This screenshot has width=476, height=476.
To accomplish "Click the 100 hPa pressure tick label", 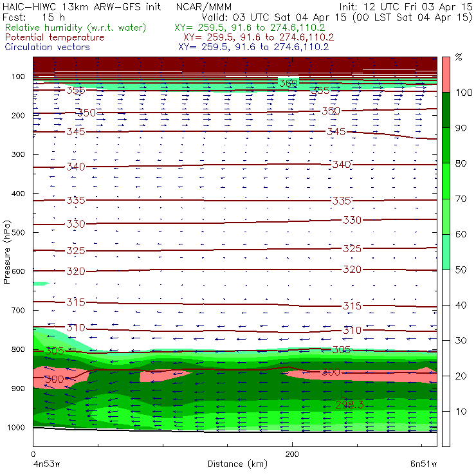I will click(18, 77).
